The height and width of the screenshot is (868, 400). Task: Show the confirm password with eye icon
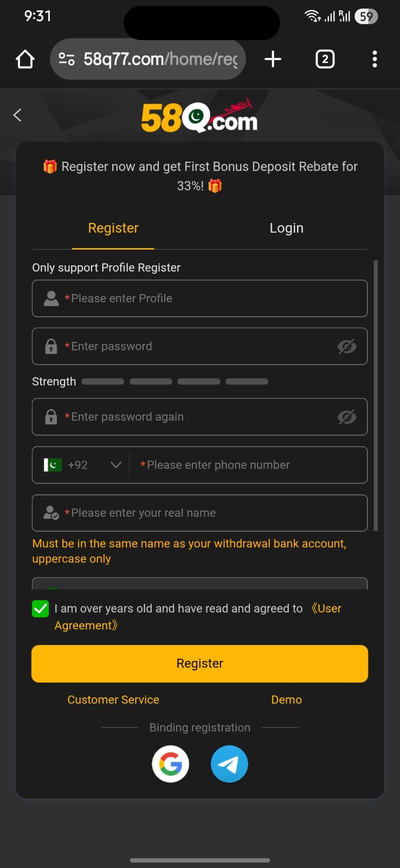(x=347, y=417)
